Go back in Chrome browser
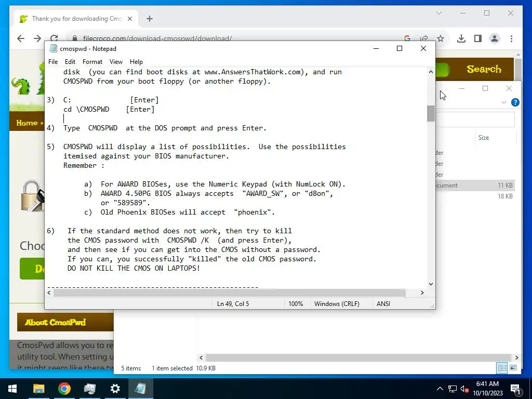The image size is (532, 399). pyautogui.click(x=21, y=38)
